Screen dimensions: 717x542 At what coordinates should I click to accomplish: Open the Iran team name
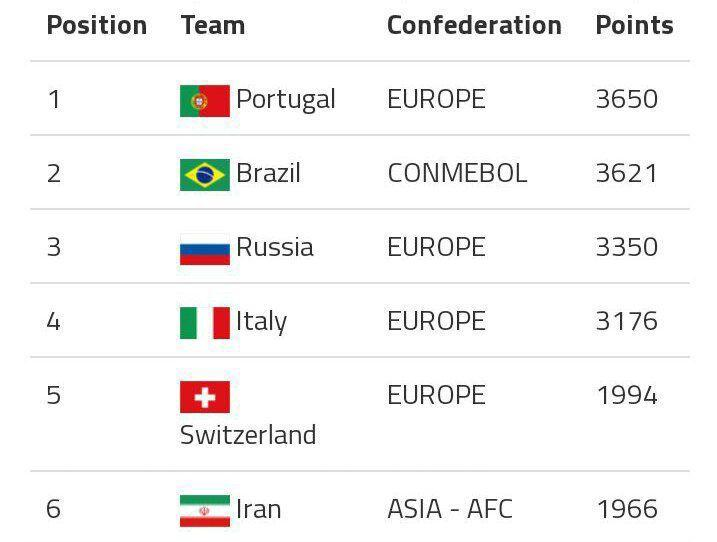pyautogui.click(x=259, y=509)
